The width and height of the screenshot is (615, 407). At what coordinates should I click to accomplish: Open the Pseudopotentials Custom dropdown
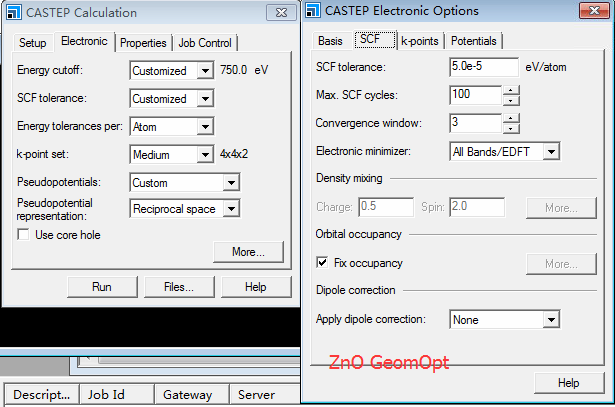(x=231, y=183)
